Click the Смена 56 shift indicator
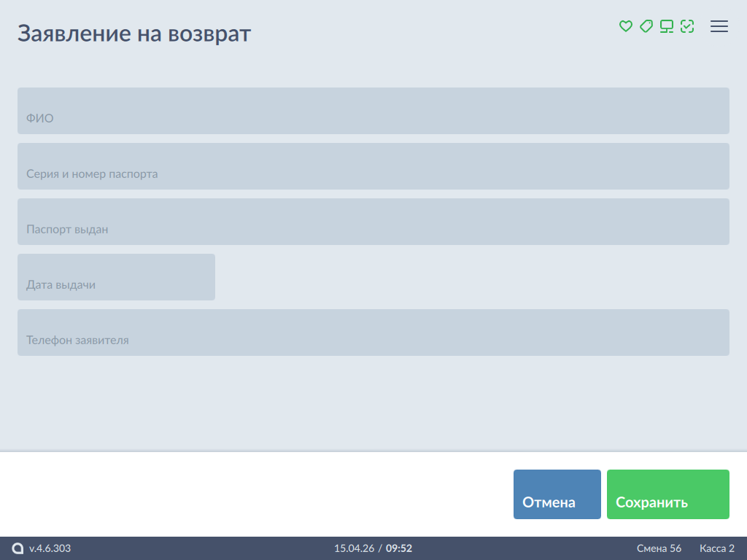 659,548
